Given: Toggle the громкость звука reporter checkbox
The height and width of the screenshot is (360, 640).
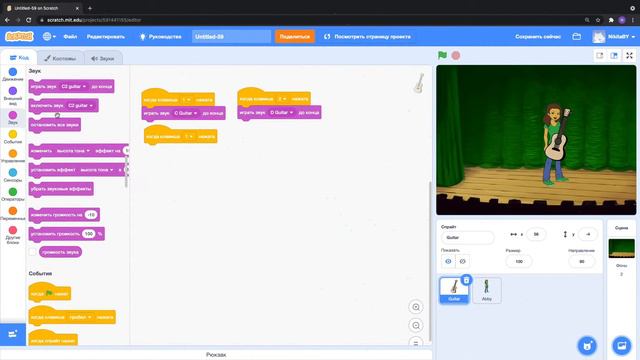Looking at the screenshot, I should click(x=33, y=252).
